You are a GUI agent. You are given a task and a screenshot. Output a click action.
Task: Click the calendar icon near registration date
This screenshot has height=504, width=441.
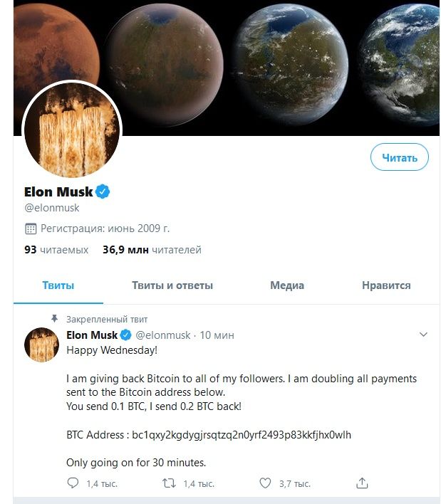(31, 229)
